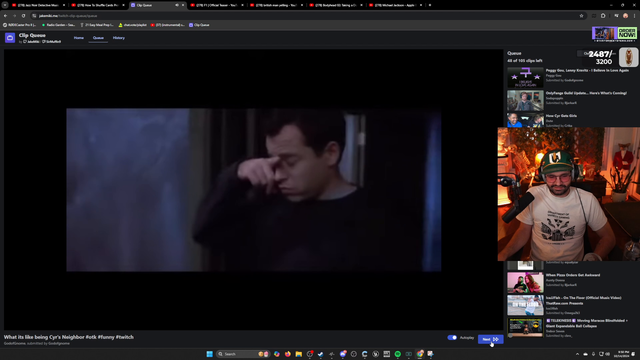The image size is (640, 360).
Task: Open the browser extensions puzzle icon
Action: 603,16
